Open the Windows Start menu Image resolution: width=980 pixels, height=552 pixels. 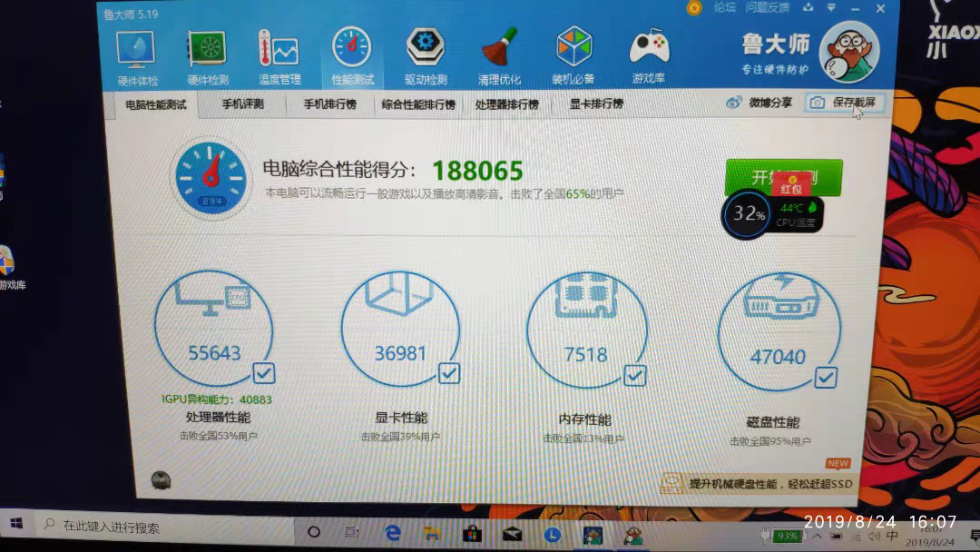point(16,524)
